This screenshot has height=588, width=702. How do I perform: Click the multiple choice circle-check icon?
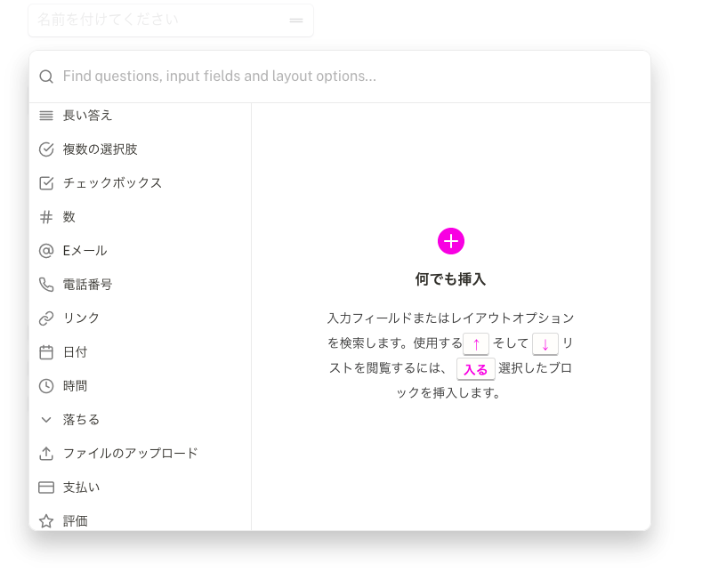point(46,149)
